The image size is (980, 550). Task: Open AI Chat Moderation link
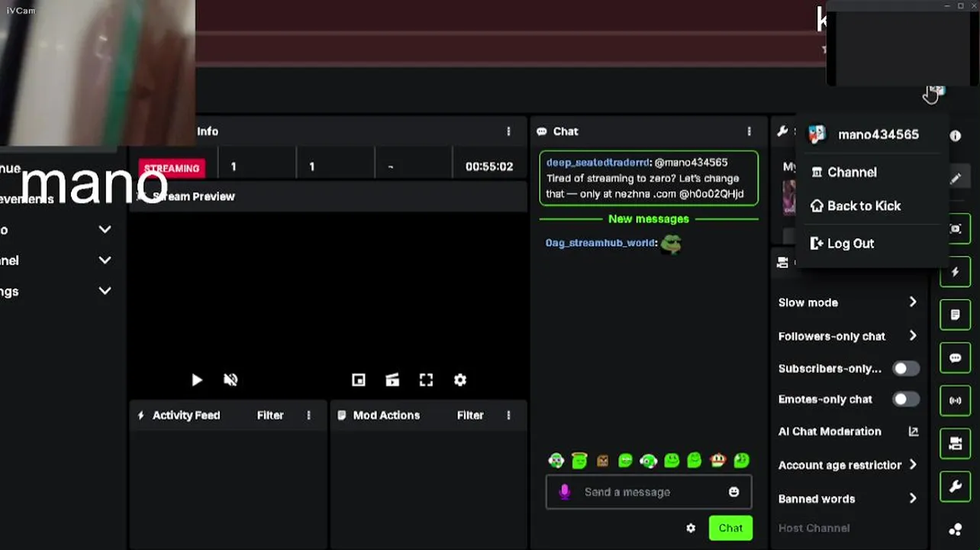pyautogui.click(x=830, y=432)
